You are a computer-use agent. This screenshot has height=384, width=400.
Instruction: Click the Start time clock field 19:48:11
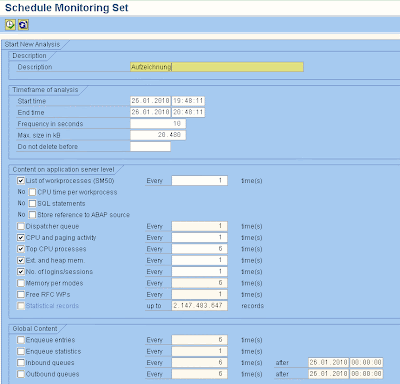pyautogui.click(x=188, y=101)
